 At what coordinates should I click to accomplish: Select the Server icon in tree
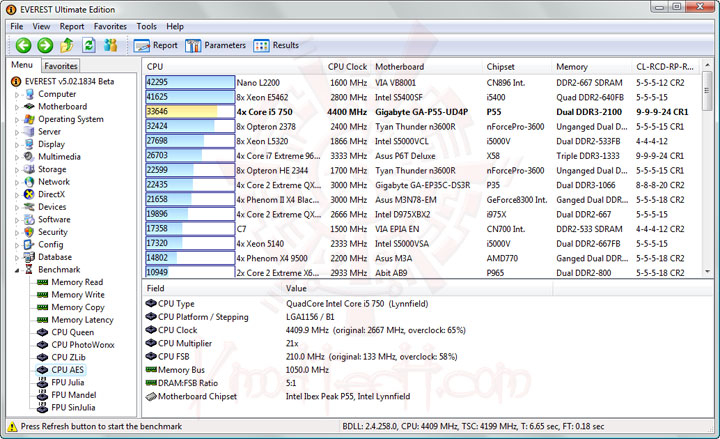pyautogui.click(x=30, y=132)
